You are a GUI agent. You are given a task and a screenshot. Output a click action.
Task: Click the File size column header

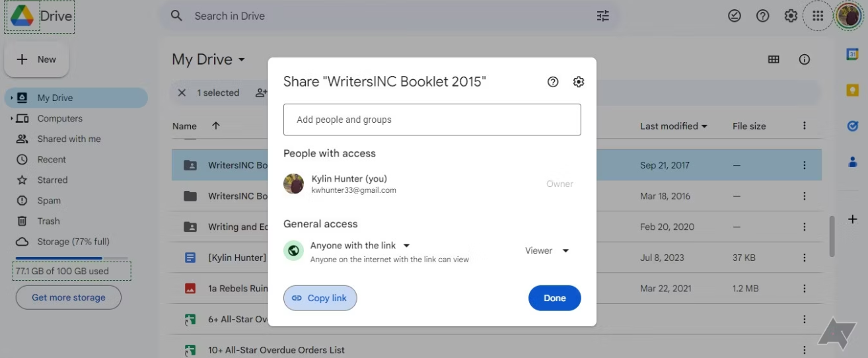click(x=749, y=126)
